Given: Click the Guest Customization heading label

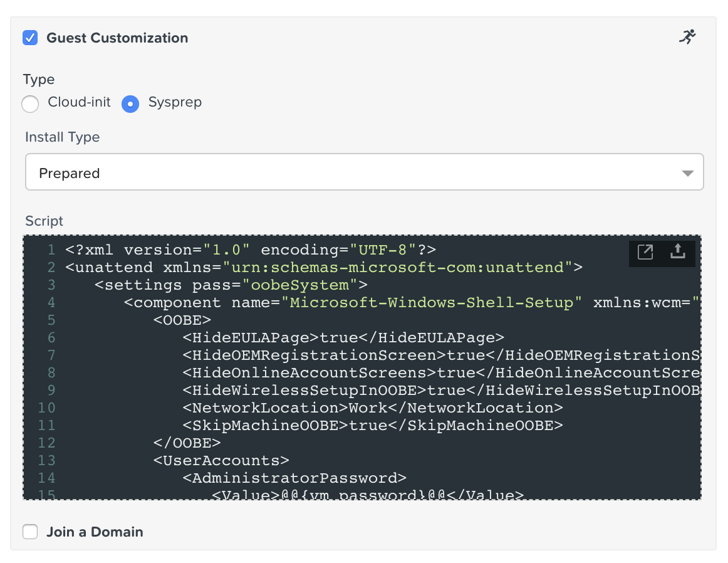Looking at the screenshot, I should 117,38.
